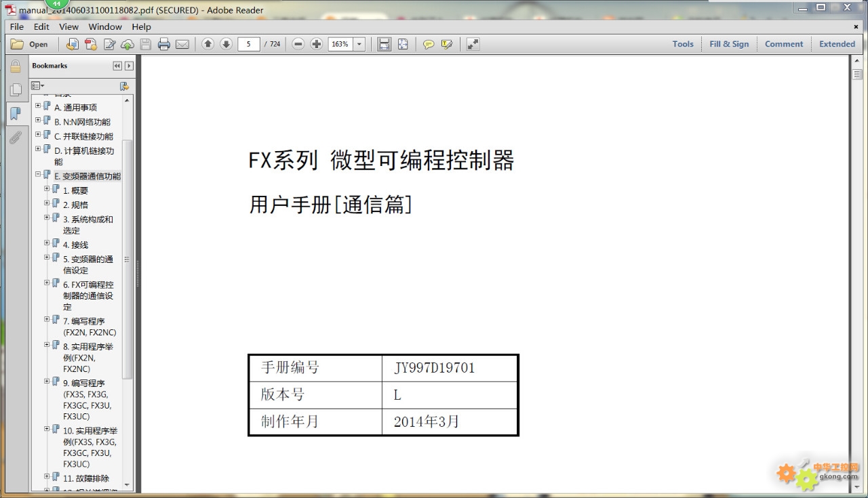868x498 pixels.
Task: Click the upload to cloud icon
Action: 127,44
